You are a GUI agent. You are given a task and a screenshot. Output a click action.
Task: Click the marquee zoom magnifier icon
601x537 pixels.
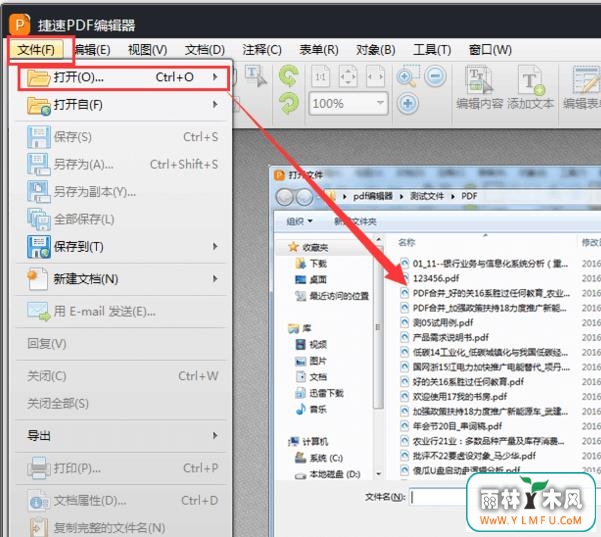[408, 76]
